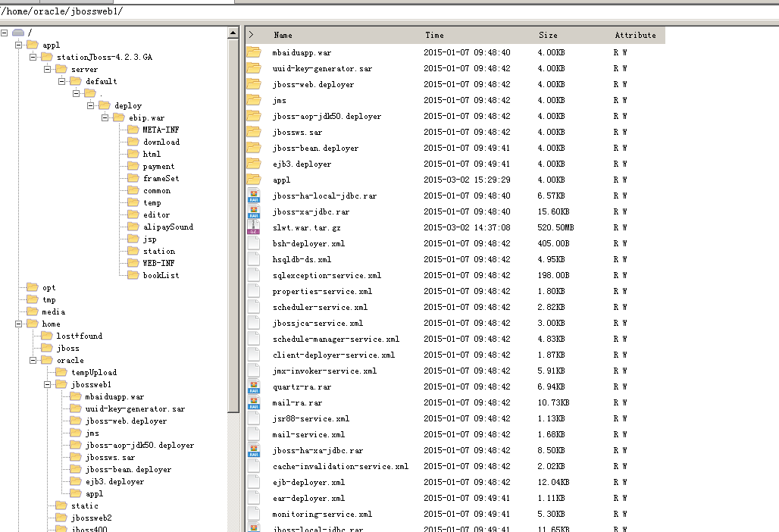This screenshot has height=532, width=779.
Task: Click the tree panel vertical scrollbar thumb
Action: 233,225
